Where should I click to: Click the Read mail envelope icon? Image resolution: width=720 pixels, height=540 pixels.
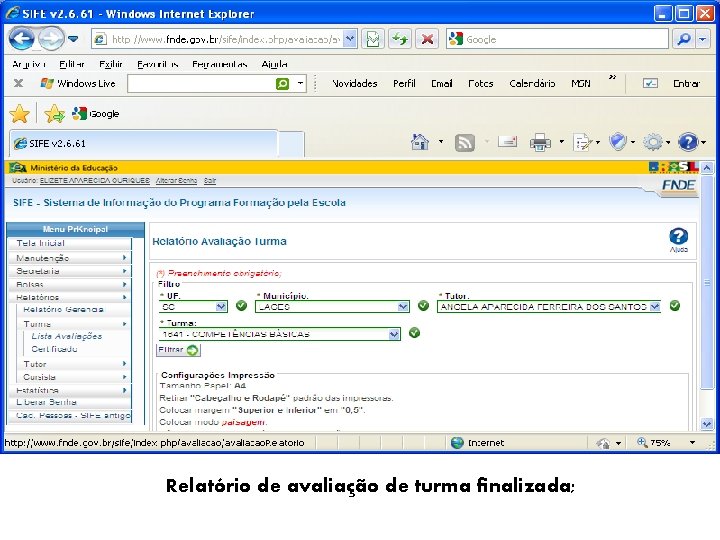point(507,142)
